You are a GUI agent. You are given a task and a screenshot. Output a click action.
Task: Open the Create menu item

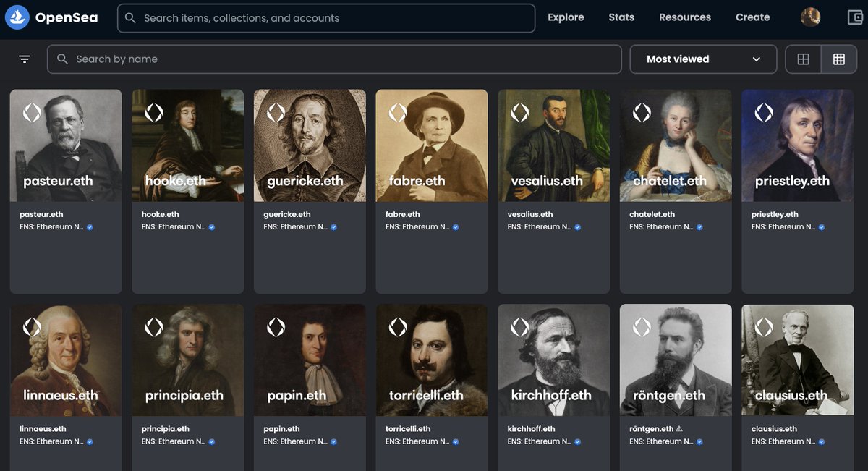[753, 17]
